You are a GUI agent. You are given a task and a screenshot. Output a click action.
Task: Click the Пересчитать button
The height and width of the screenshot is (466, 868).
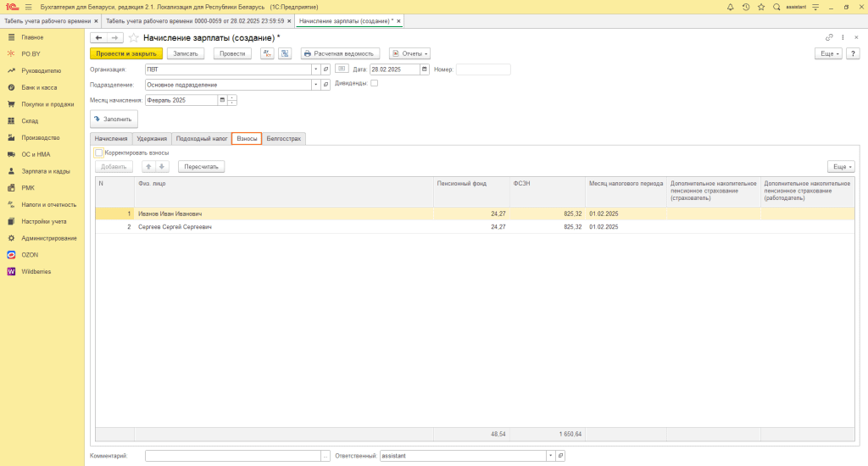click(x=201, y=167)
